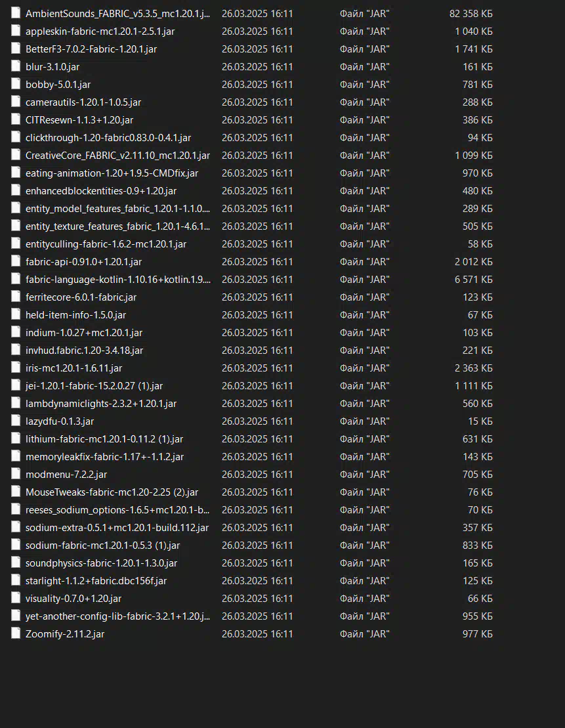Select the file icon of CreativeCore_FABRIC_v2.11.10_mc1.20.1.jar
The width and height of the screenshot is (565, 728).
pyautogui.click(x=16, y=155)
